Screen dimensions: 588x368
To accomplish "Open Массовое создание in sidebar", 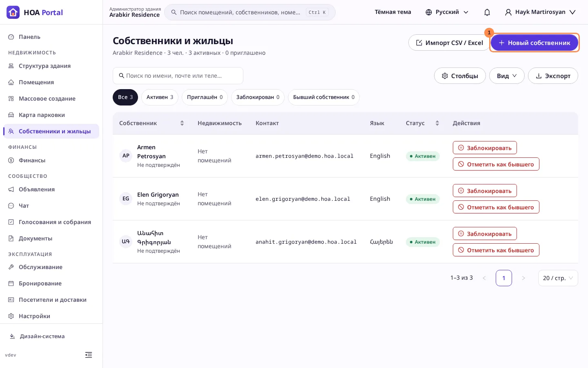I will (x=51, y=99).
